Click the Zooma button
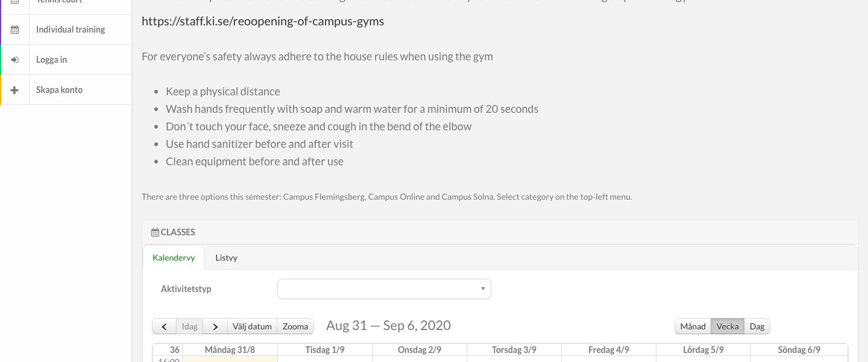The width and height of the screenshot is (868, 362). point(295,326)
